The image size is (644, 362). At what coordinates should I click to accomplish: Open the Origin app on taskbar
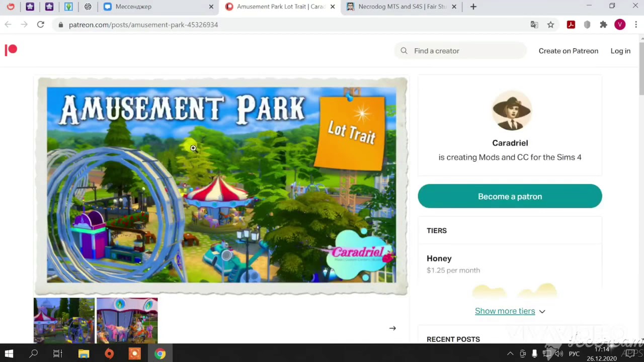[109, 354]
